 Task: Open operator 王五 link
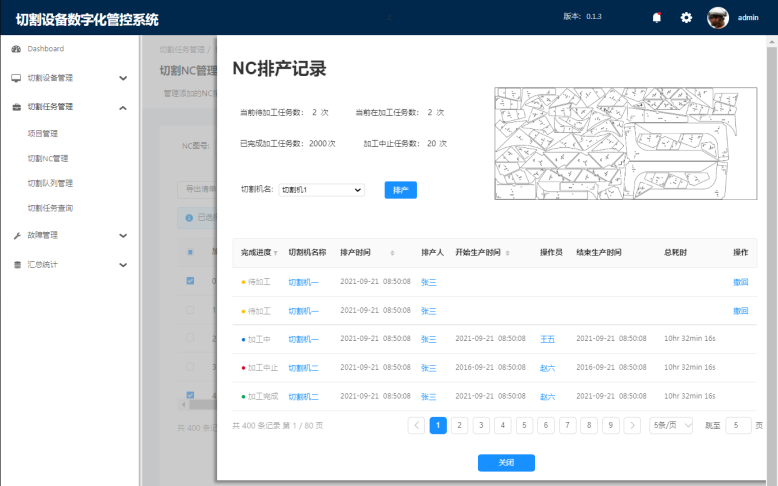coord(547,339)
